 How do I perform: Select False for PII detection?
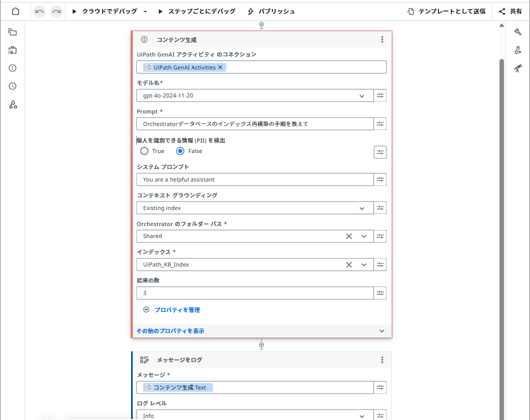[180, 151]
